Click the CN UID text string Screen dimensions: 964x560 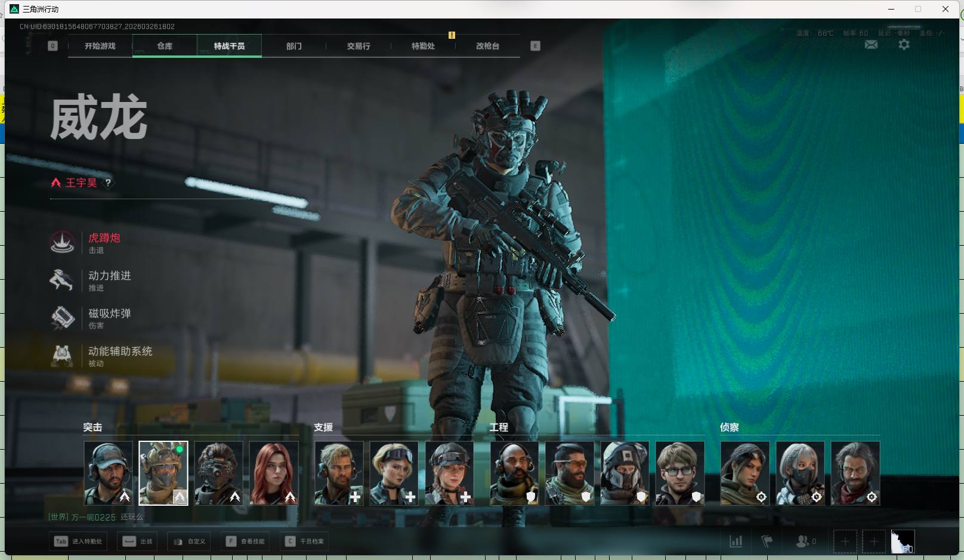pos(97,26)
